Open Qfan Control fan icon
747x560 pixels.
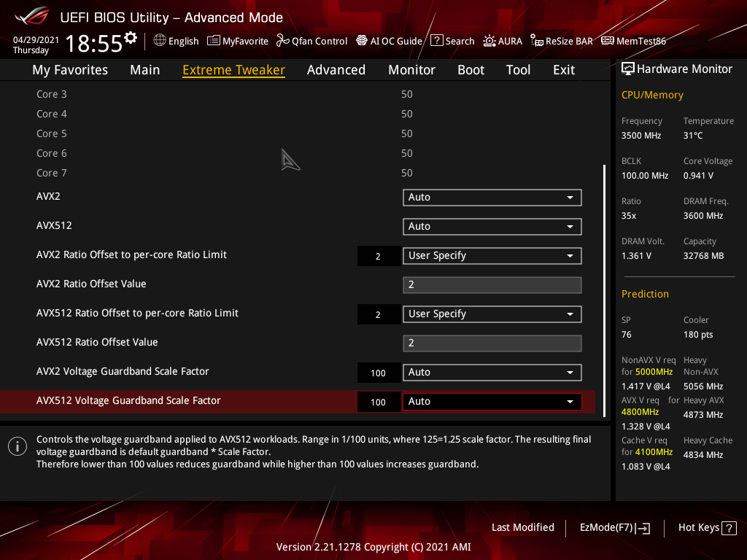pyautogui.click(x=283, y=41)
